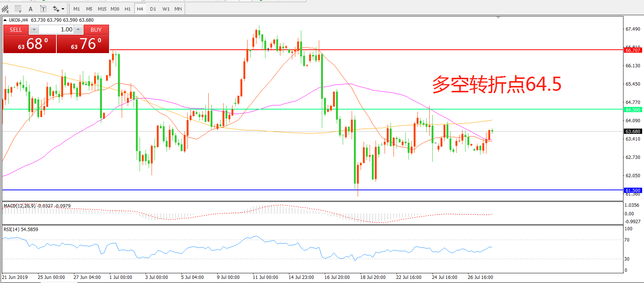The image size is (644, 283).
Task: Click the BUY button
Action: 96,30
